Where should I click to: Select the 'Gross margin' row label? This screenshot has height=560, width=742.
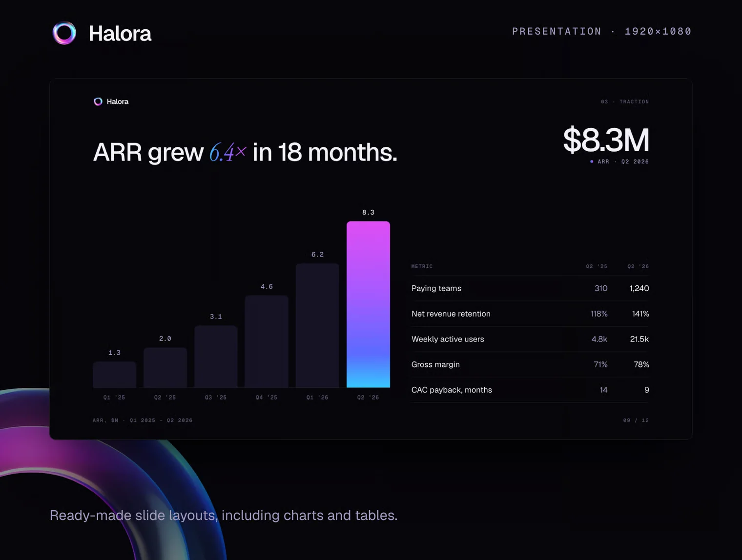tap(435, 364)
